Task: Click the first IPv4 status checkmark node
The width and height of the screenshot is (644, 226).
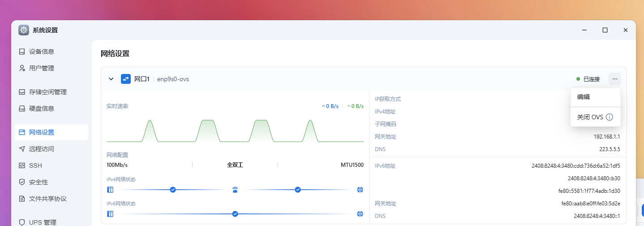Action: click(x=173, y=190)
